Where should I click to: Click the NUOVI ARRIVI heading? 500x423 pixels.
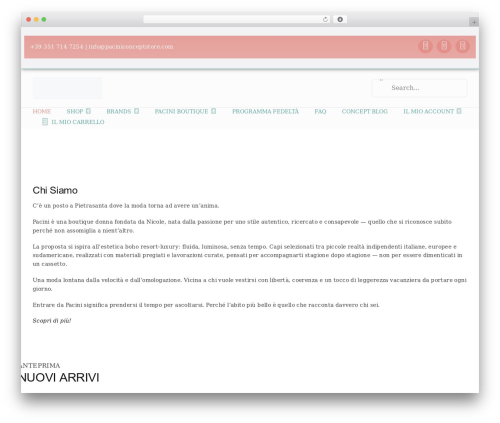pos(60,378)
